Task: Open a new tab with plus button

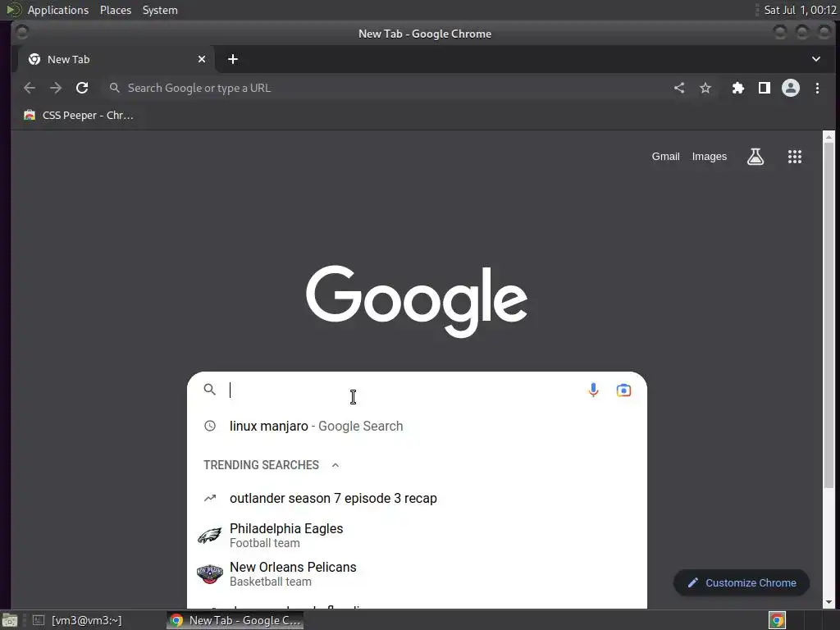Action: tap(232, 59)
